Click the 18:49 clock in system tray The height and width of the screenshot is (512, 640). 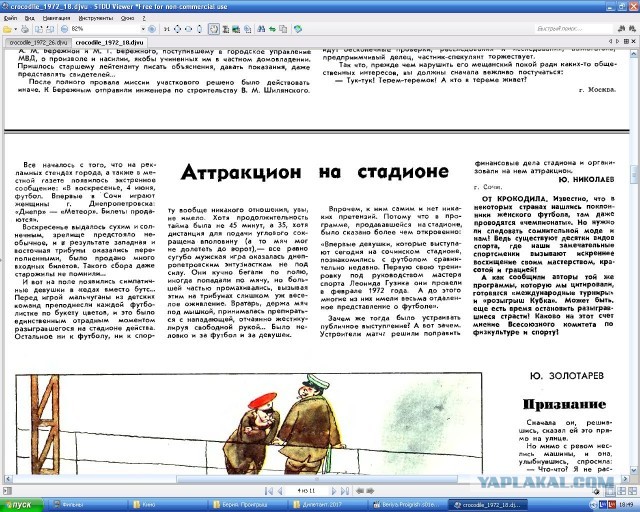629,505
